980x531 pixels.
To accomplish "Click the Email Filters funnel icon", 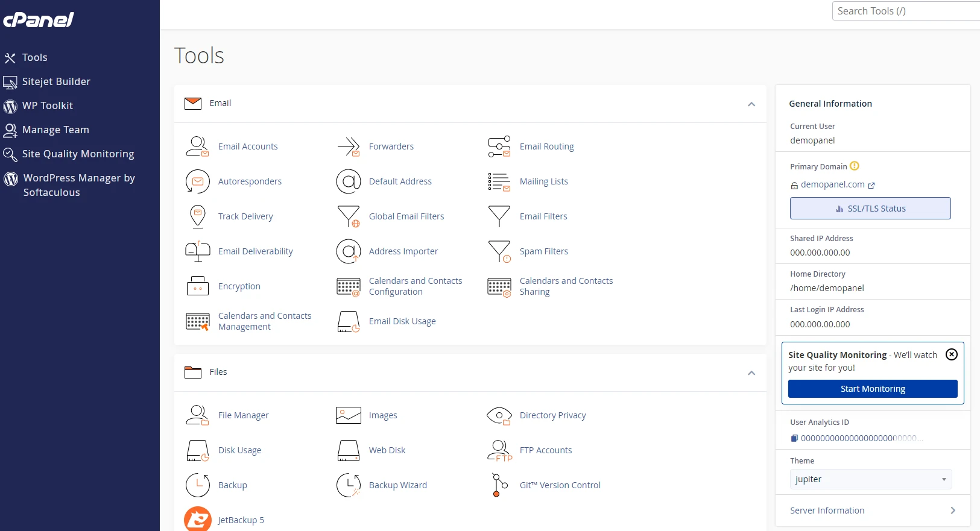I will [499, 216].
